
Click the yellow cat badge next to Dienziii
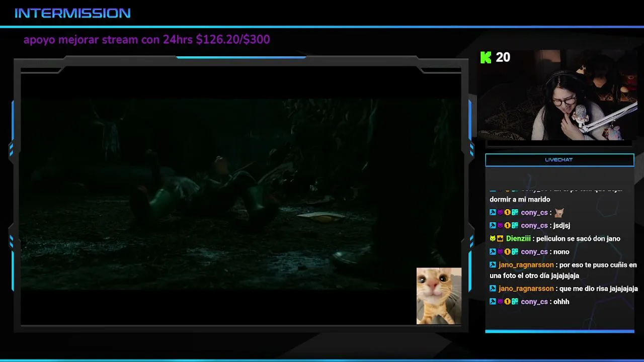(x=493, y=239)
